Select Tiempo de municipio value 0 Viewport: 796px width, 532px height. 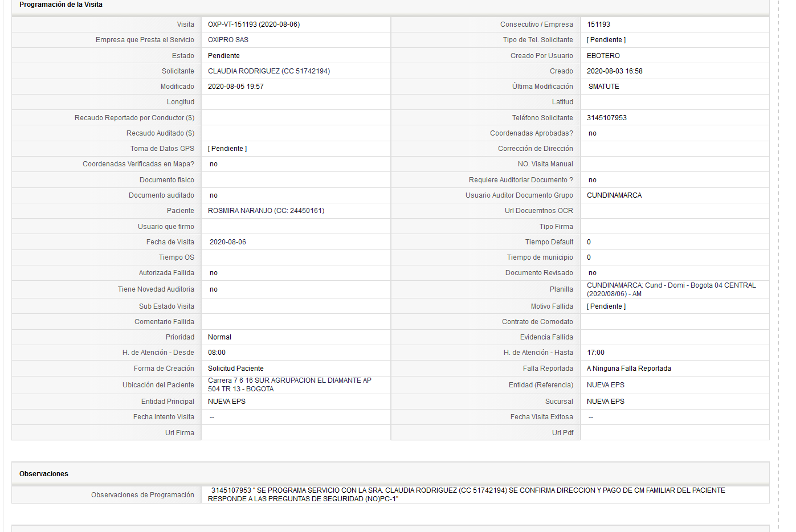(589, 257)
